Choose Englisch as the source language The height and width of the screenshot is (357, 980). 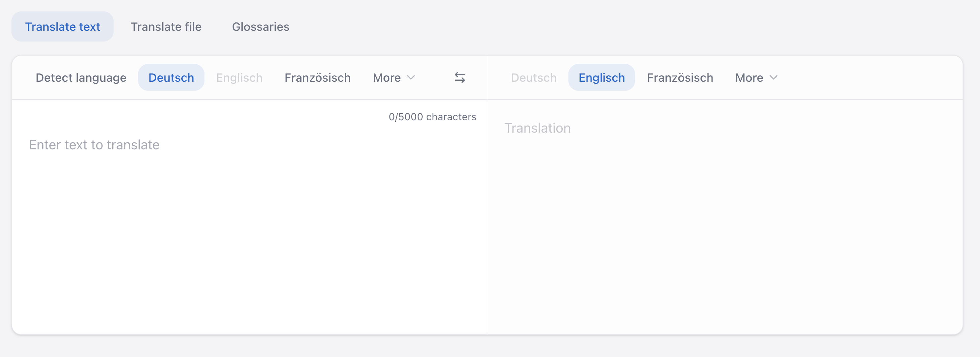pos(239,77)
